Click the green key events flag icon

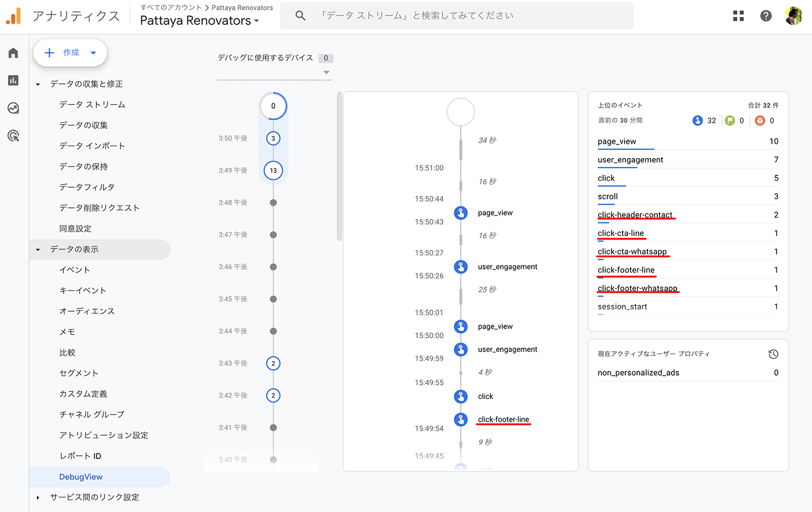point(730,121)
